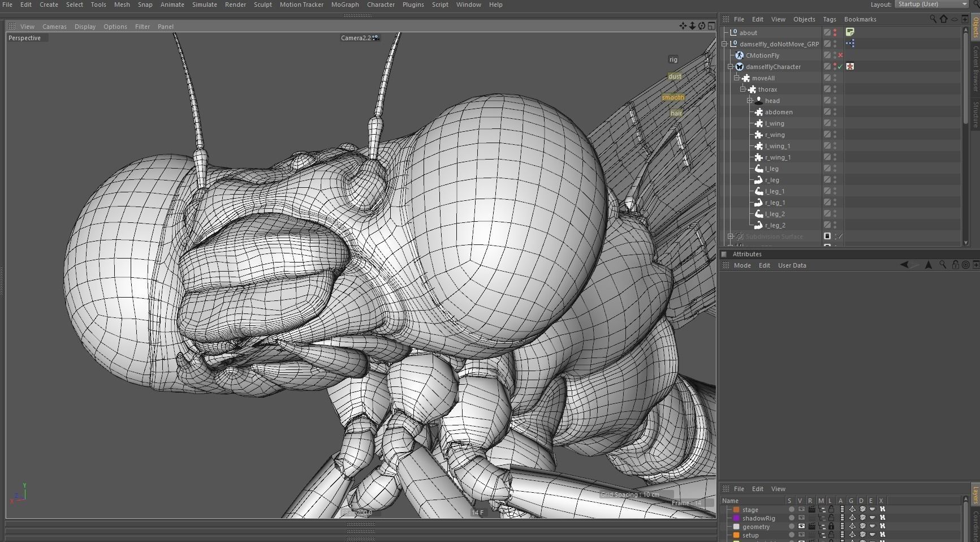The image size is (980, 542).
Task: Open the Mesh menu
Action: tap(122, 5)
